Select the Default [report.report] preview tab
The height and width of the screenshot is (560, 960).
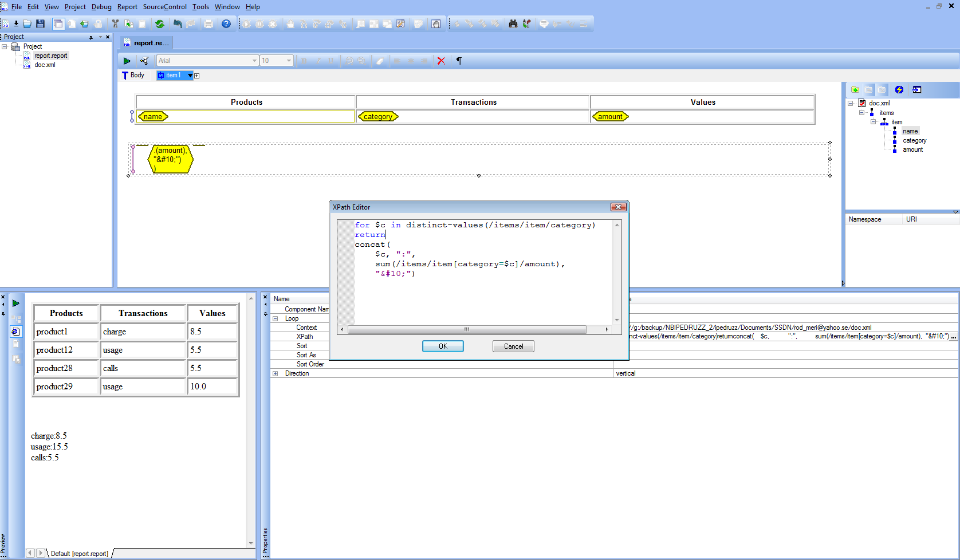tap(79, 554)
